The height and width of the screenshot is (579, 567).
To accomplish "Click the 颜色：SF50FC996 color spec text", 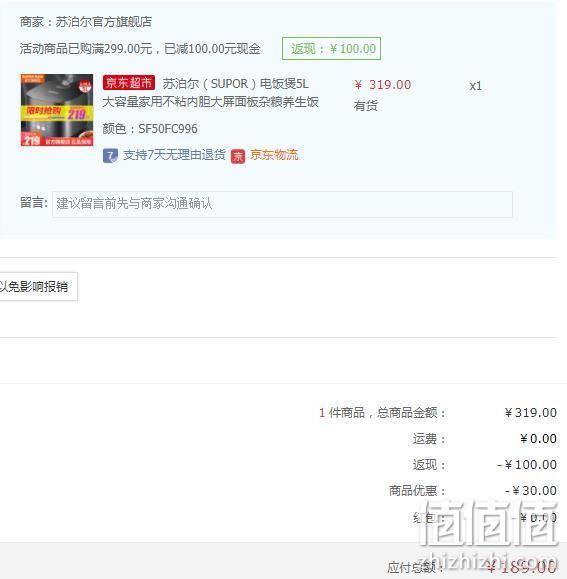I will coord(150,129).
